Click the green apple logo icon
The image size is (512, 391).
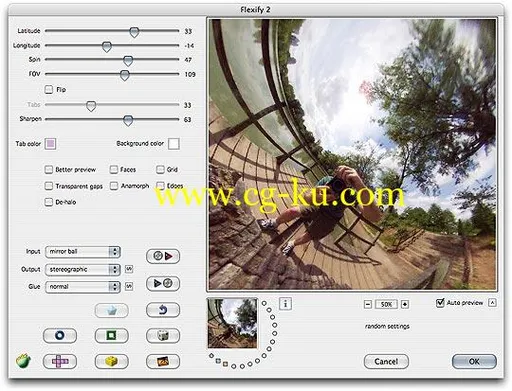point(23,361)
